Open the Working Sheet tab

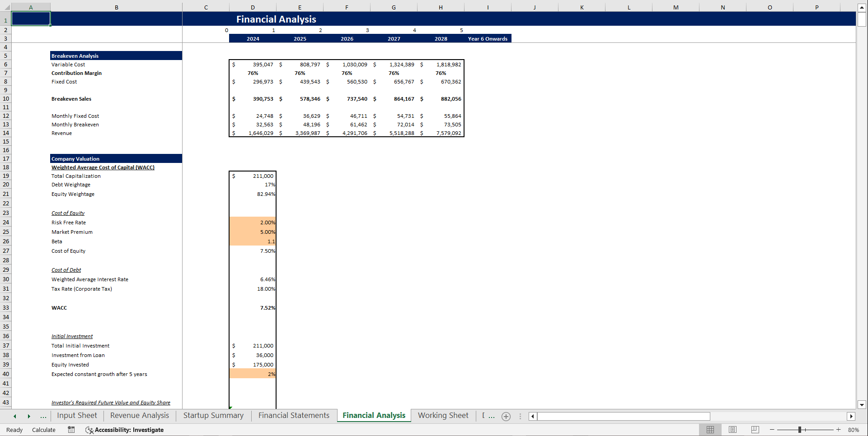pos(443,415)
